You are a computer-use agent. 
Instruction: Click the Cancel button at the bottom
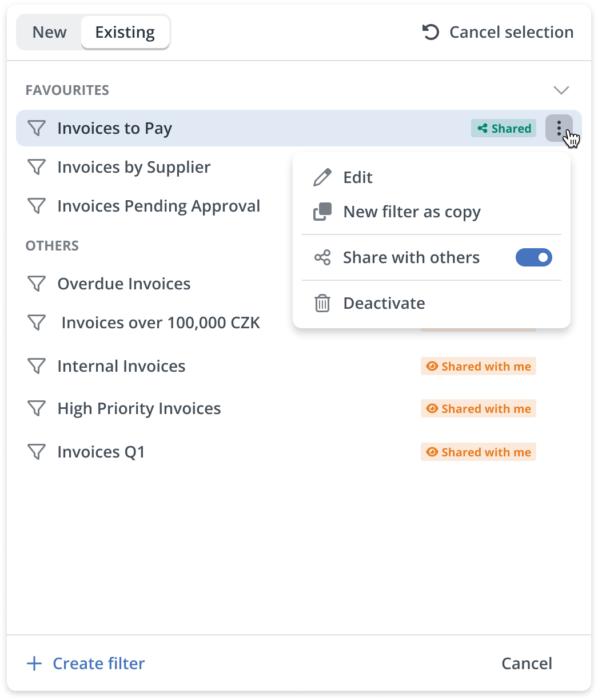click(527, 663)
